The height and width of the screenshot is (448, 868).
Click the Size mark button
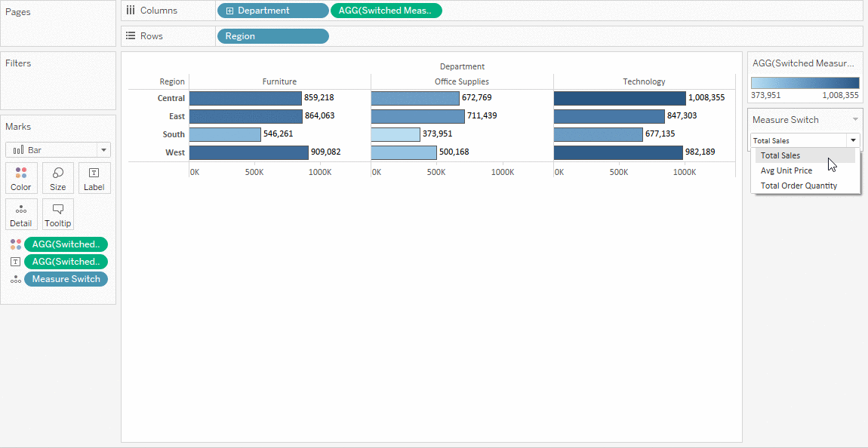58,178
